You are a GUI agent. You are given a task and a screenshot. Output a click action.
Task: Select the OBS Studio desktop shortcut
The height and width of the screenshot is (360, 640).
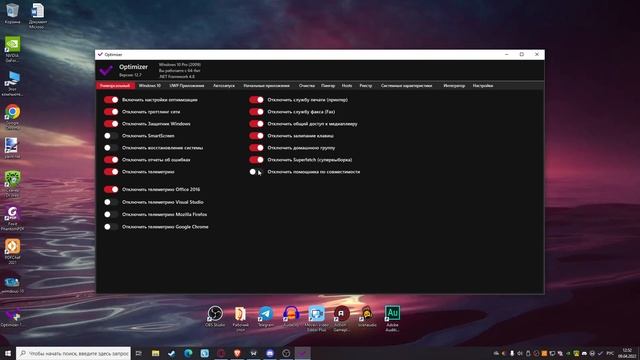(x=215, y=316)
